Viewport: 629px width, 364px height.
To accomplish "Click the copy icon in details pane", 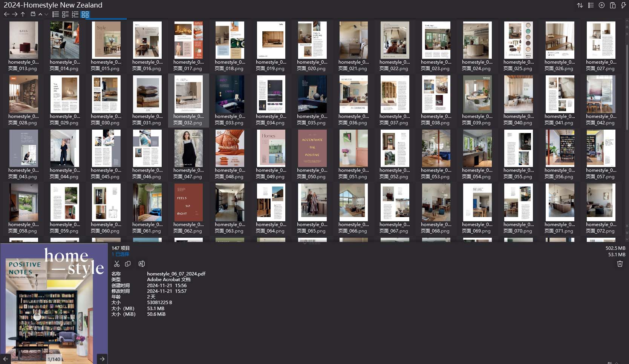I will click(128, 264).
